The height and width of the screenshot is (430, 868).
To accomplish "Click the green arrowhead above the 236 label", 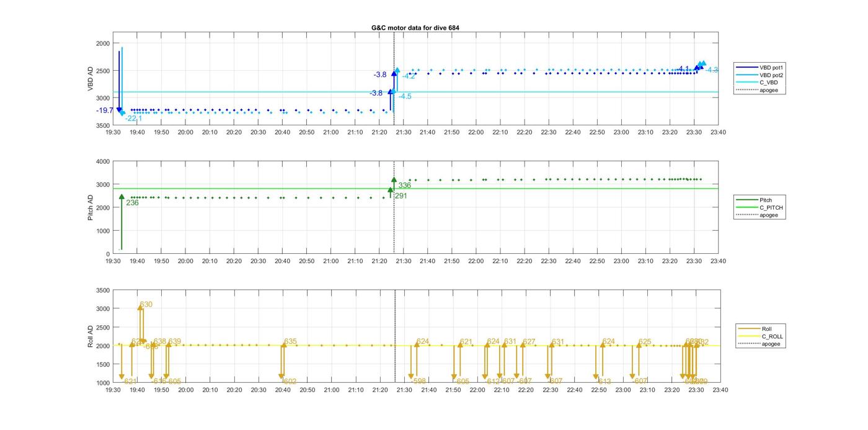I will point(122,197).
